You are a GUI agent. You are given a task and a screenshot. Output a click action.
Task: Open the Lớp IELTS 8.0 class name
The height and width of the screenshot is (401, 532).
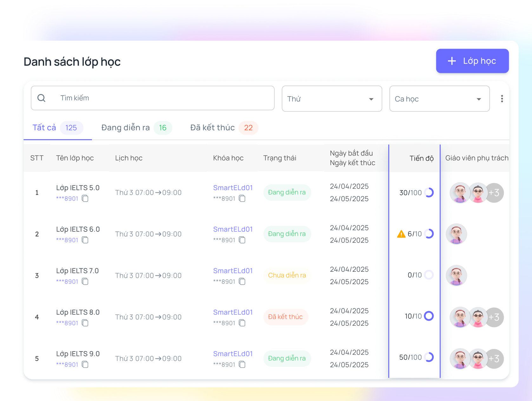(x=78, y=312)
